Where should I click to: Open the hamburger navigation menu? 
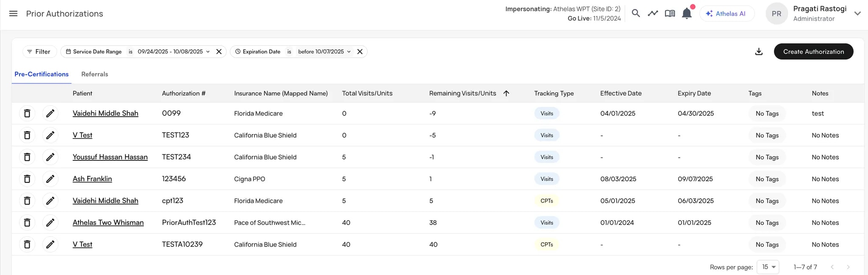14,14
